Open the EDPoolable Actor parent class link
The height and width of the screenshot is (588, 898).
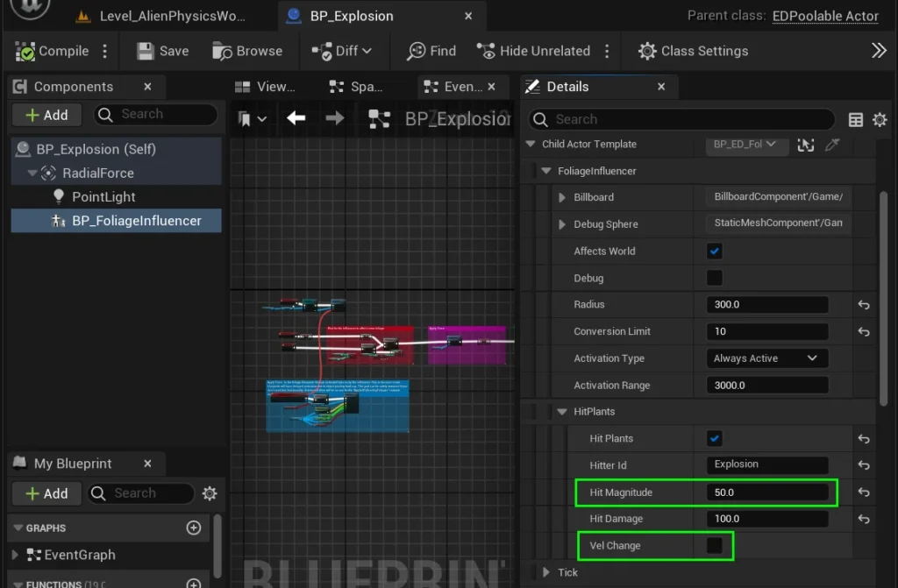coord(825,16)
